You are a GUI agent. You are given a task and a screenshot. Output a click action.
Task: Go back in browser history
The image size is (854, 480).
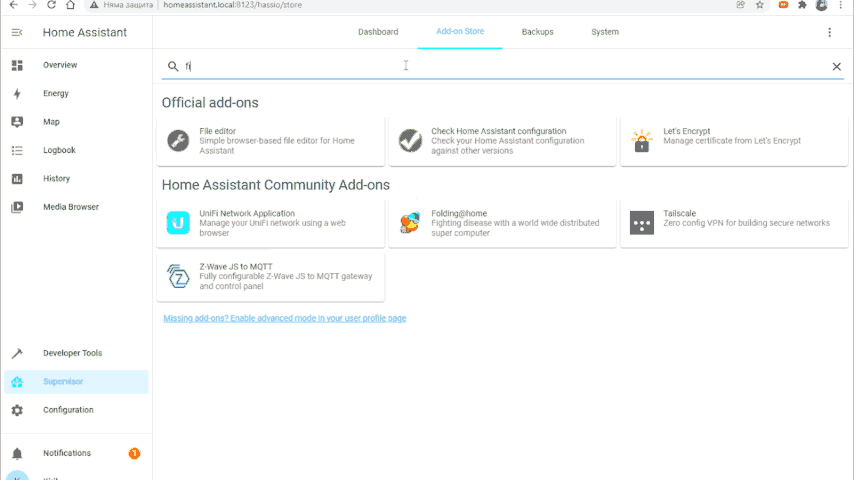(14, 5)
